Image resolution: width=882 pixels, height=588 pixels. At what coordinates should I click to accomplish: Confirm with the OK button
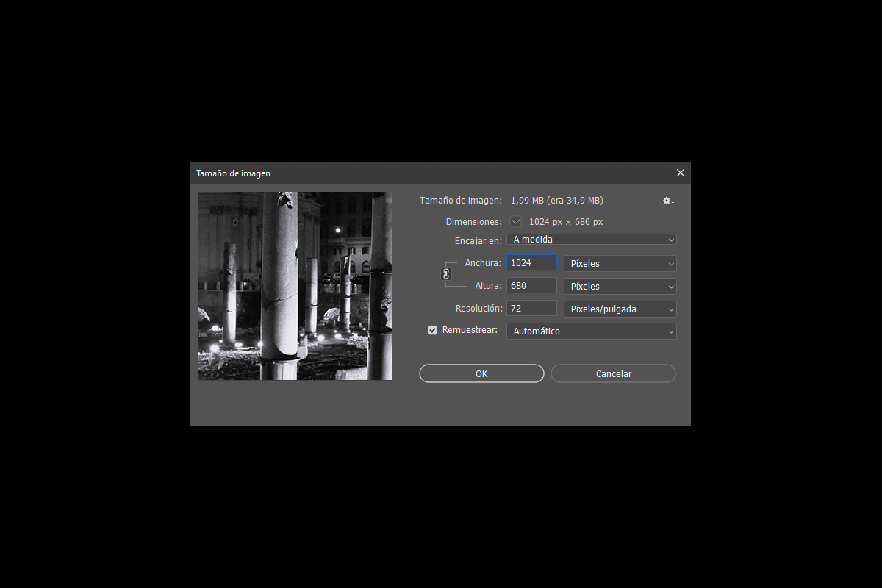481,373
